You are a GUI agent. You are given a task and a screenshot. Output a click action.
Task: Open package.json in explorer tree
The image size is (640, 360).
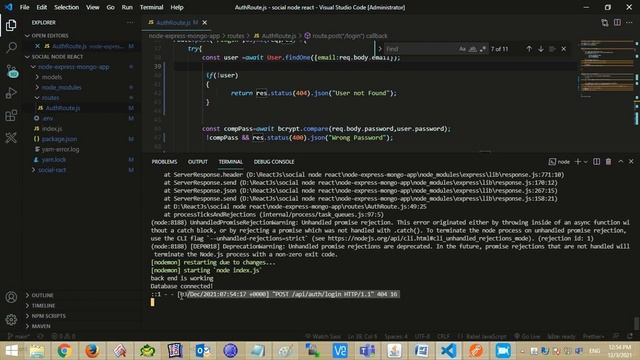pos(59,139)
